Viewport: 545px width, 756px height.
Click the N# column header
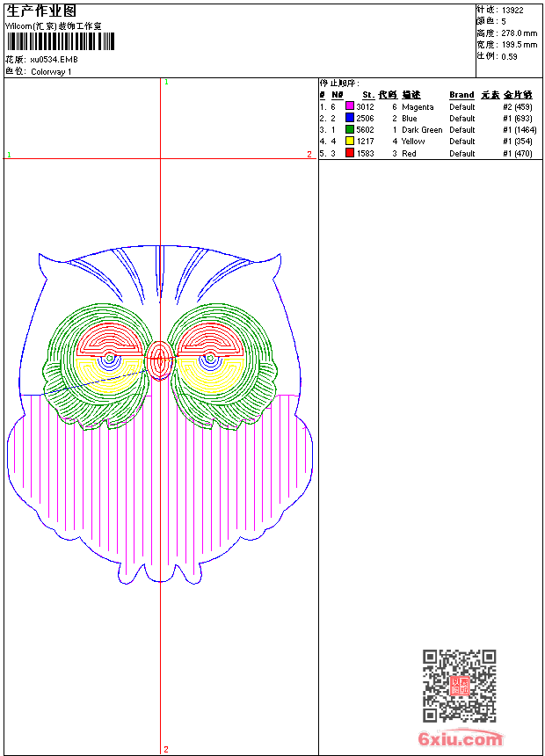(x=338, y=95)
